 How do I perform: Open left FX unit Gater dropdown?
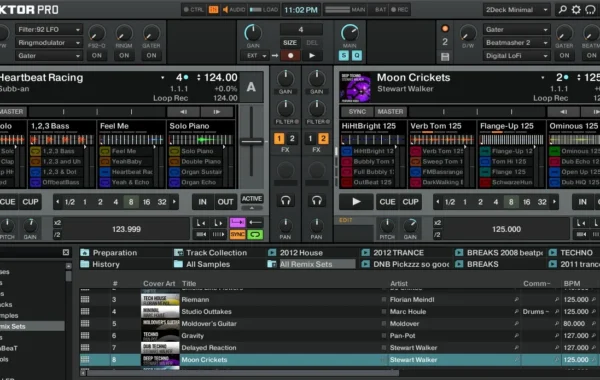tap(49, 55)
